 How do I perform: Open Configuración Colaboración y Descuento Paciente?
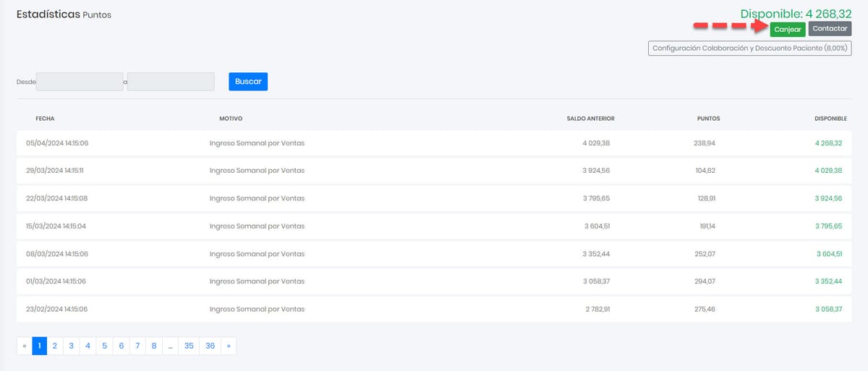pyautogui.click(x=749, y=48)
